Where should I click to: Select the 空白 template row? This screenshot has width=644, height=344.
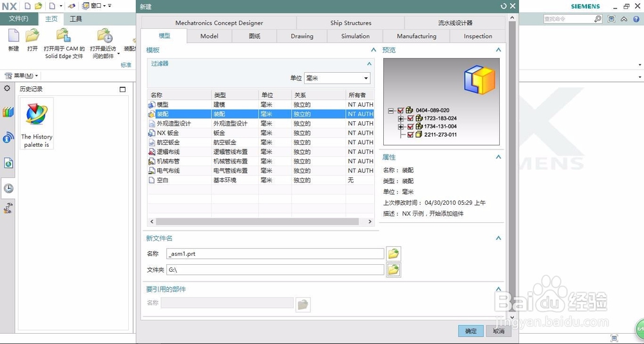pyautogui.click(x=260, y=180)
